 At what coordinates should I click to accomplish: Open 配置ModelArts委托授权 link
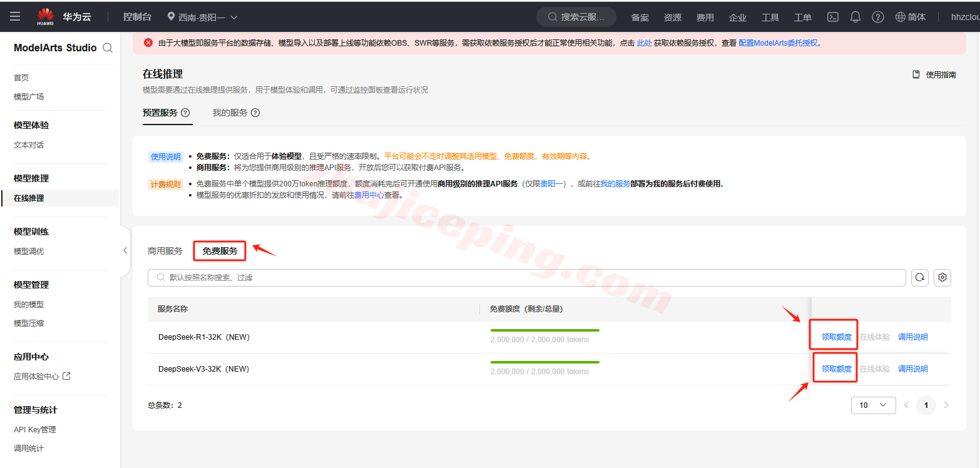[778, 43]
